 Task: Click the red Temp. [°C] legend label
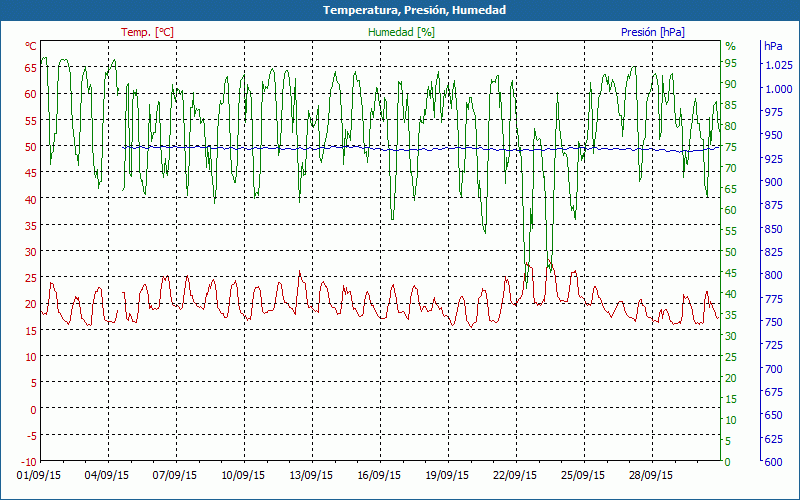147,32
